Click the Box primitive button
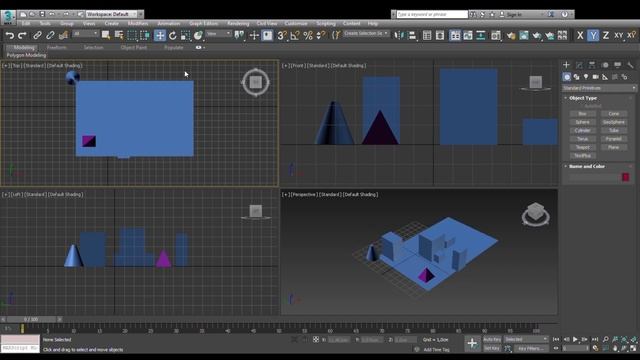The width and height of the screenshot is (640, 360). pyautogui.click(x=582, y=114)
